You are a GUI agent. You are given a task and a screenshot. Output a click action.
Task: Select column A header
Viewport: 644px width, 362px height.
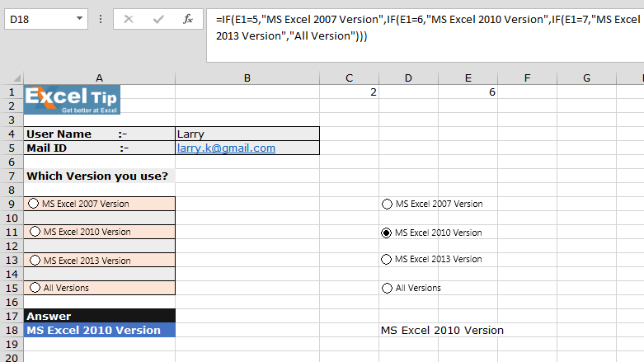tap(100, 78)
